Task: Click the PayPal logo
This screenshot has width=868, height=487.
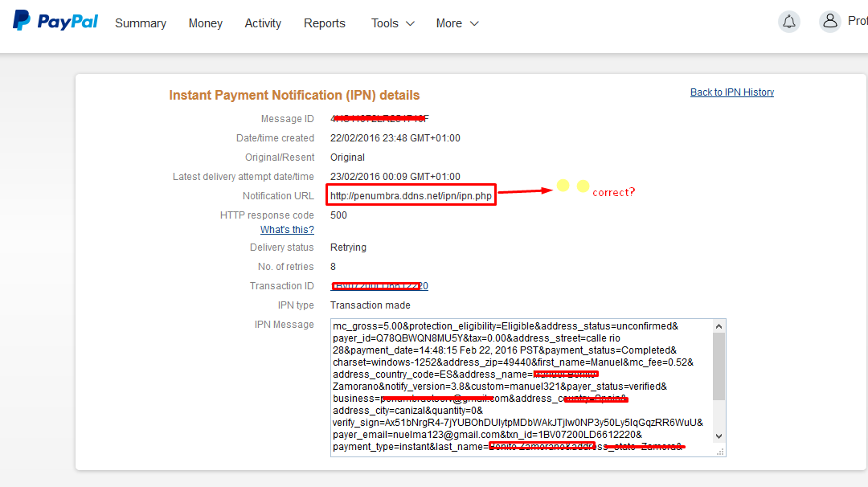Action: (55, 21)
